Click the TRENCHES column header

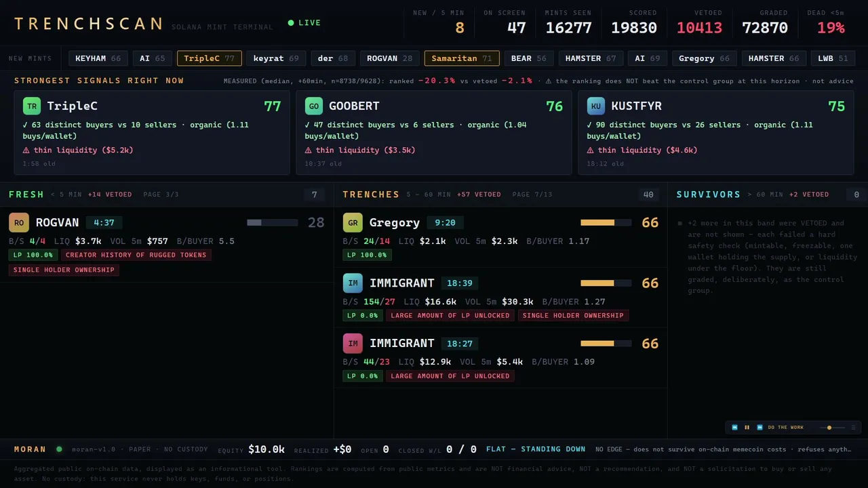(x=371, y=195)
